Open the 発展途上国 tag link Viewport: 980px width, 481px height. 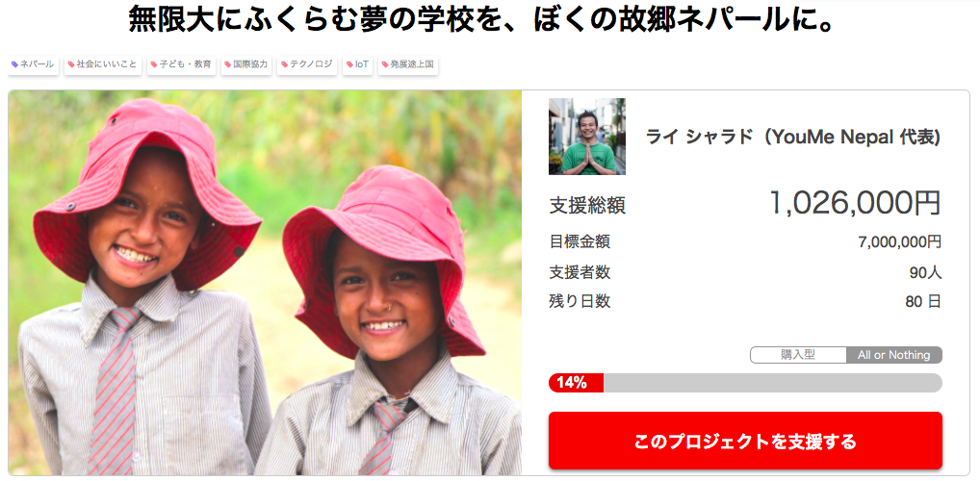pos(407,64)
